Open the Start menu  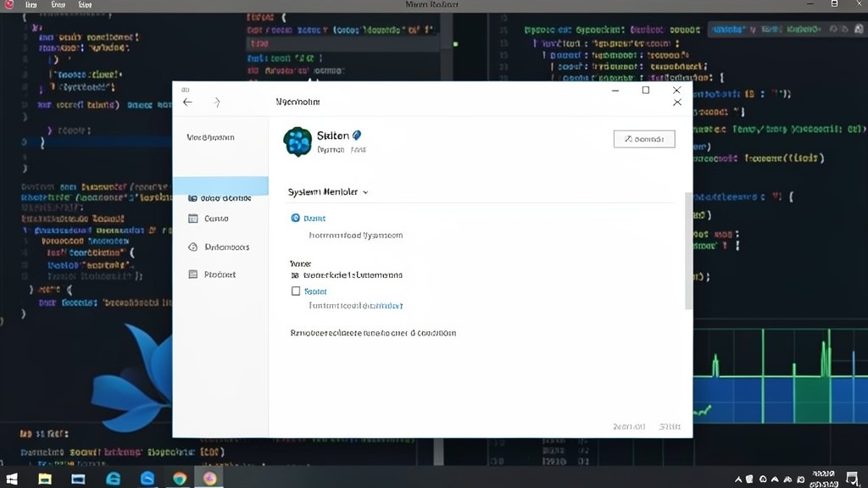pos(10,479)
